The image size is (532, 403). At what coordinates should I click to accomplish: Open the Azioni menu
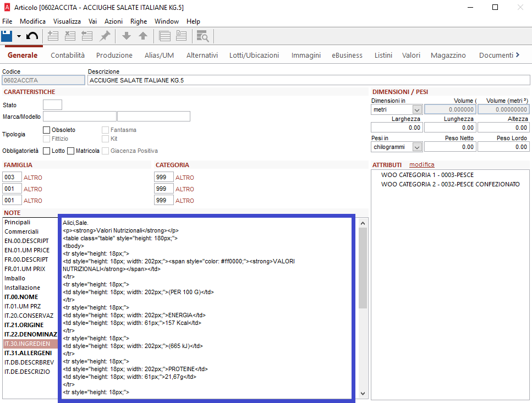click(x=113, y=21)
